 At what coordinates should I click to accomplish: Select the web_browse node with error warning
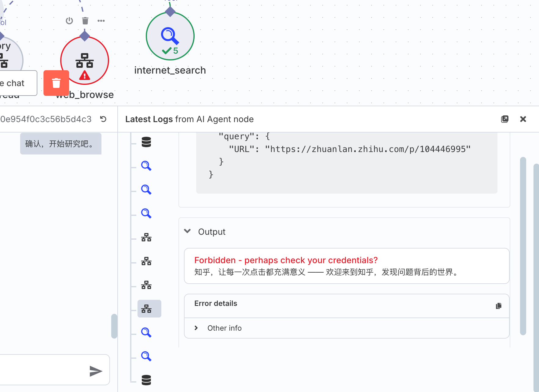pyautogui.click(x=85, y=60)
